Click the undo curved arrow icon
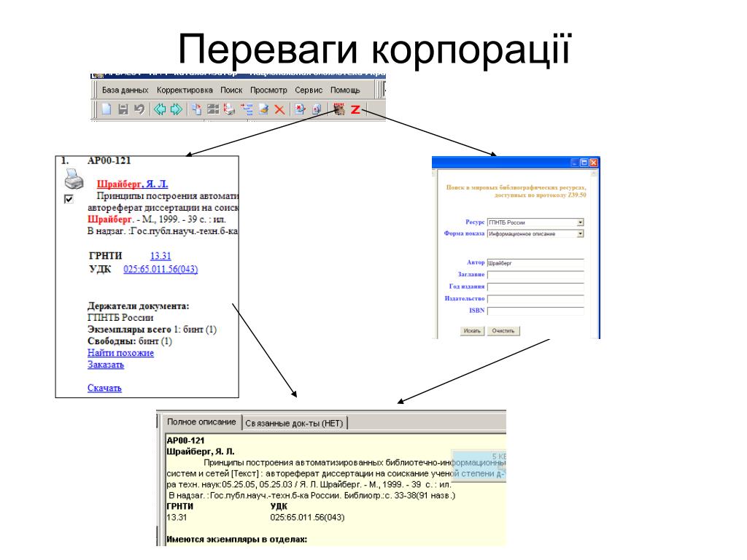This screenshot has height=560, width=747. [x=139, y=109]
